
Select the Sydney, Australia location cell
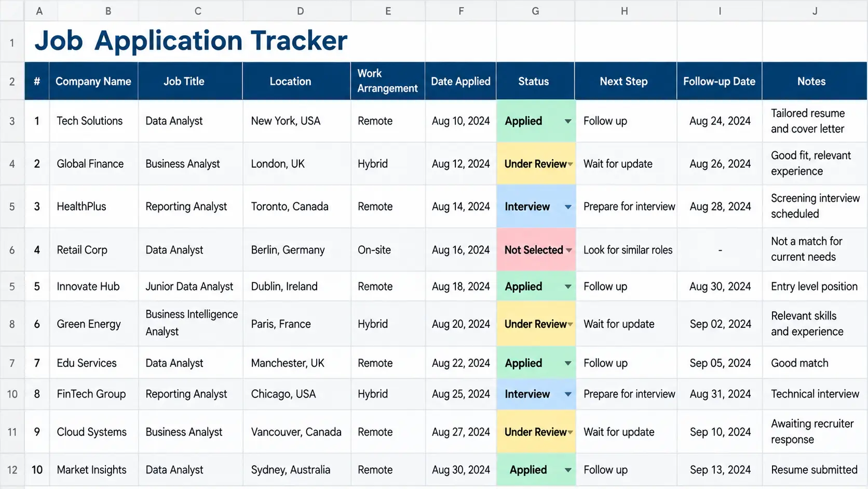pyautogui.click(x=297, y=470)
